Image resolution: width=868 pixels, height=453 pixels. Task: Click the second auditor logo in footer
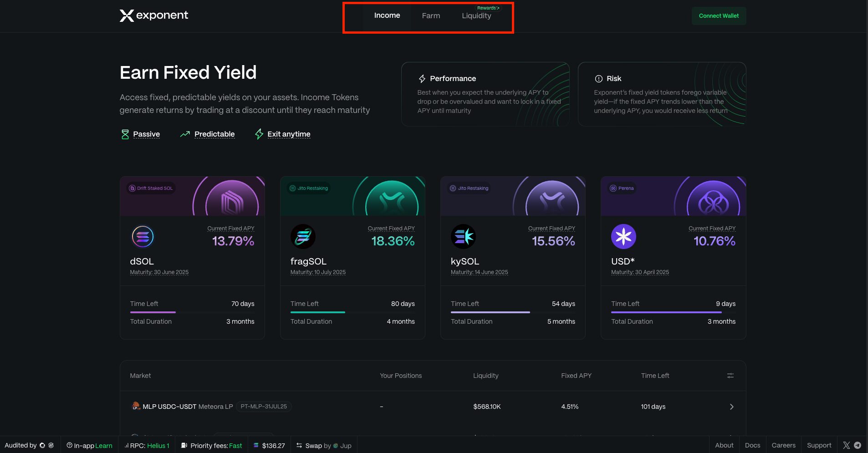click(51, 445)
